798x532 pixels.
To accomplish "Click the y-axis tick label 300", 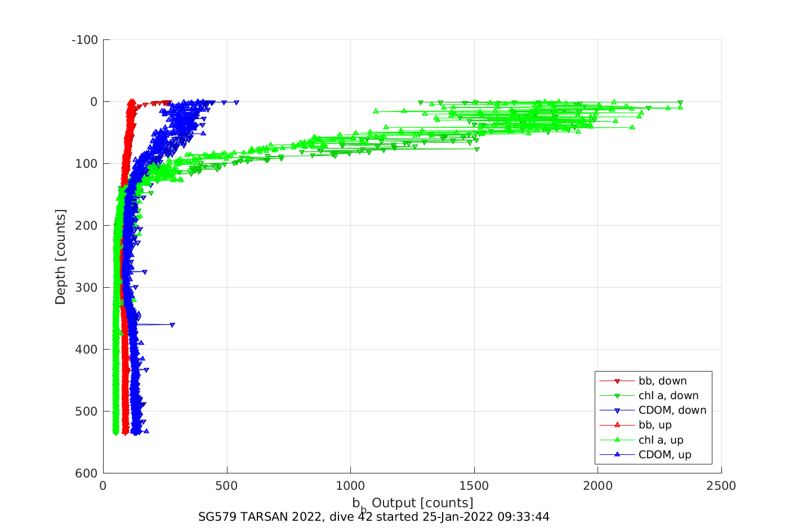I will pos(87,288).
